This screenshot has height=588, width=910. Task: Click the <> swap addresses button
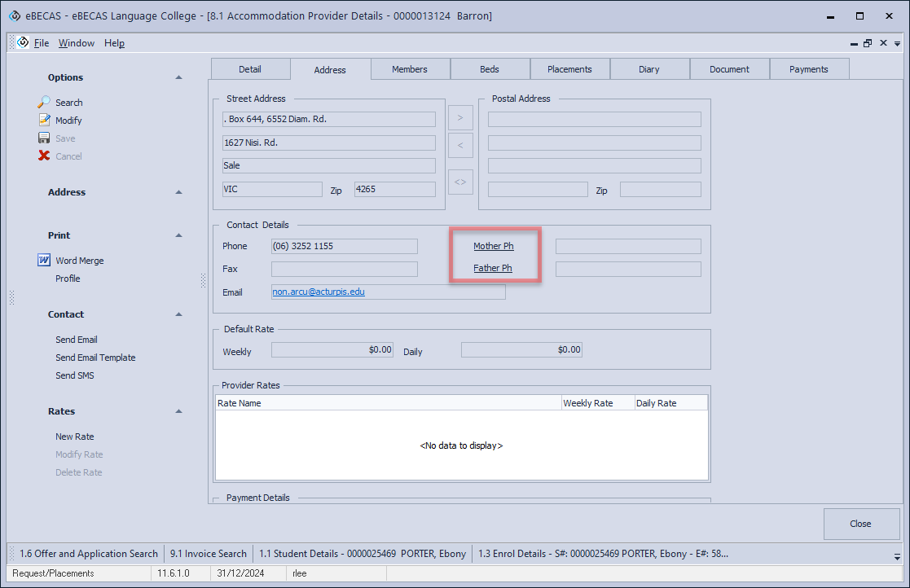pyautogui.click(x=460, y=182)
